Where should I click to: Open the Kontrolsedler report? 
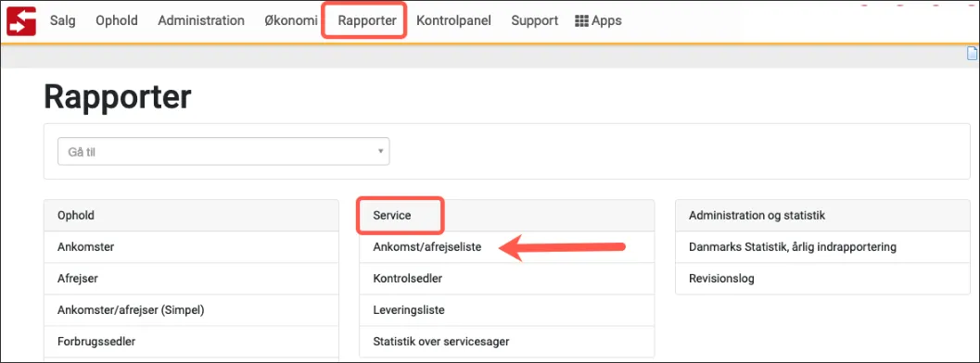pyautogui.click(x=507, y=279)
